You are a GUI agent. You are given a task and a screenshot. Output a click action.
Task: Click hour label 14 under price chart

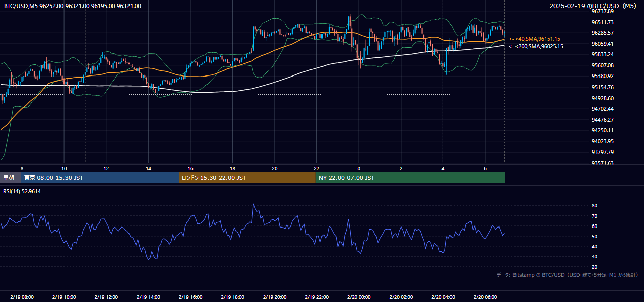pyautogui.click(x=148, y=168)
